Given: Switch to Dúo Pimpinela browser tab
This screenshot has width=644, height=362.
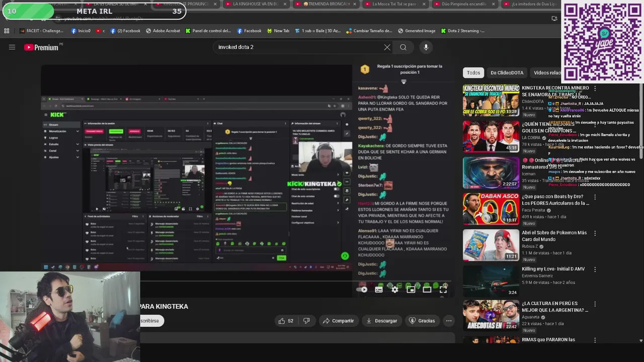Looking at the screenshot, I should (463, 4).
